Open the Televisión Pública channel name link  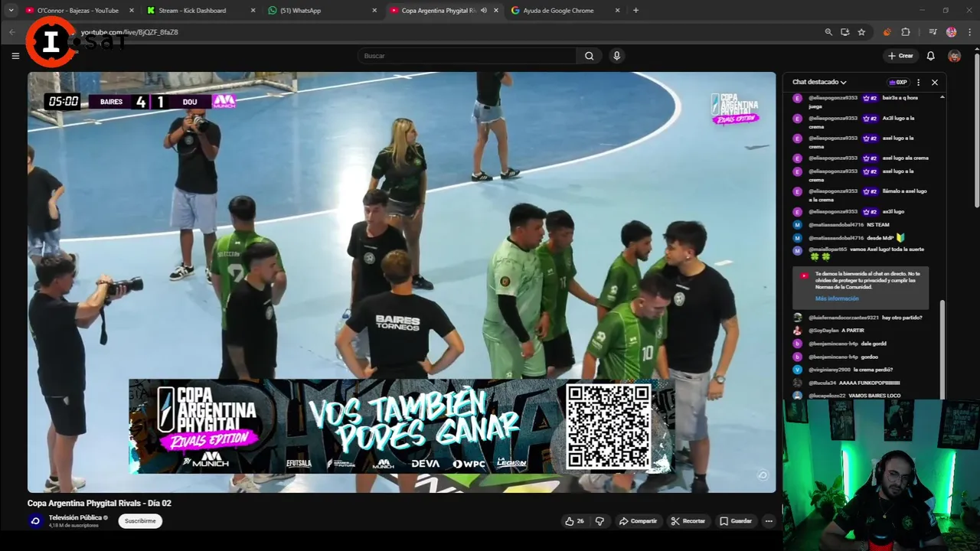point(76,517)
